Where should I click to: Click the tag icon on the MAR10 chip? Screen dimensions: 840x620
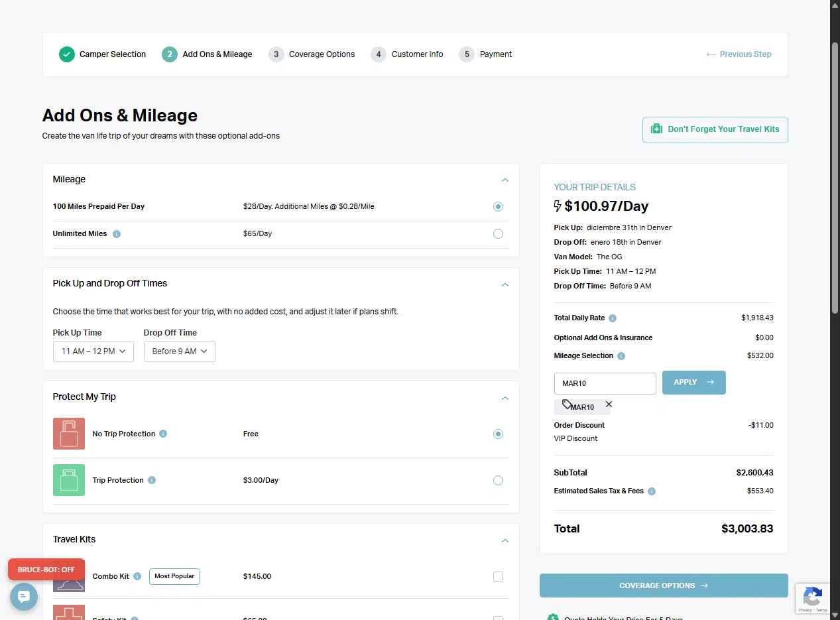pyautogui.click(x=566, y=404)
